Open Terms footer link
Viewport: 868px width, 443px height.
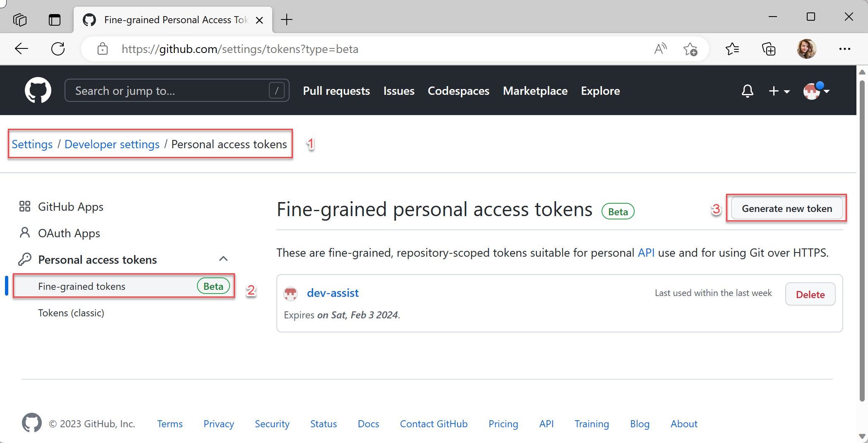[x=170, y=424]
